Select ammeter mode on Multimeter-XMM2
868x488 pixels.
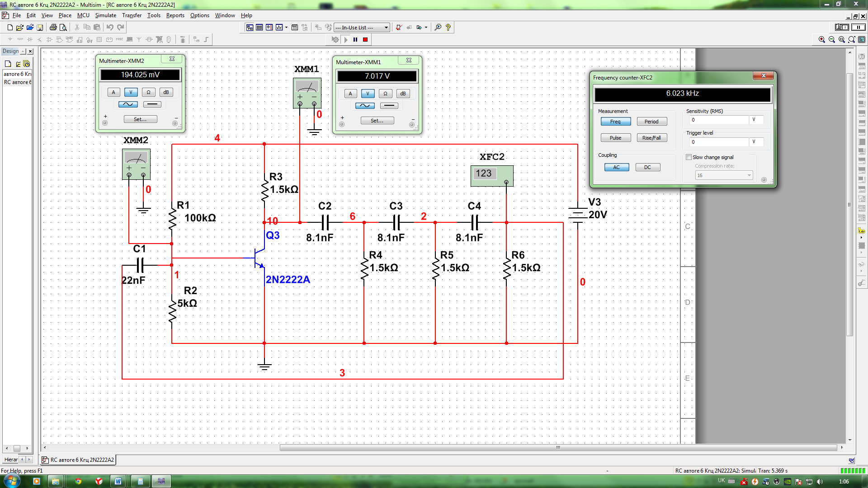(113, 92)
